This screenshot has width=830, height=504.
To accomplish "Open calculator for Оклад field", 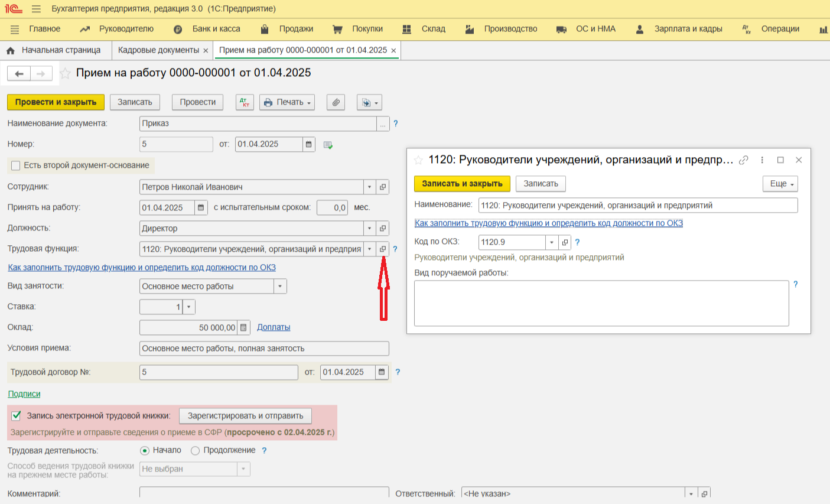I will pos(245,327).
